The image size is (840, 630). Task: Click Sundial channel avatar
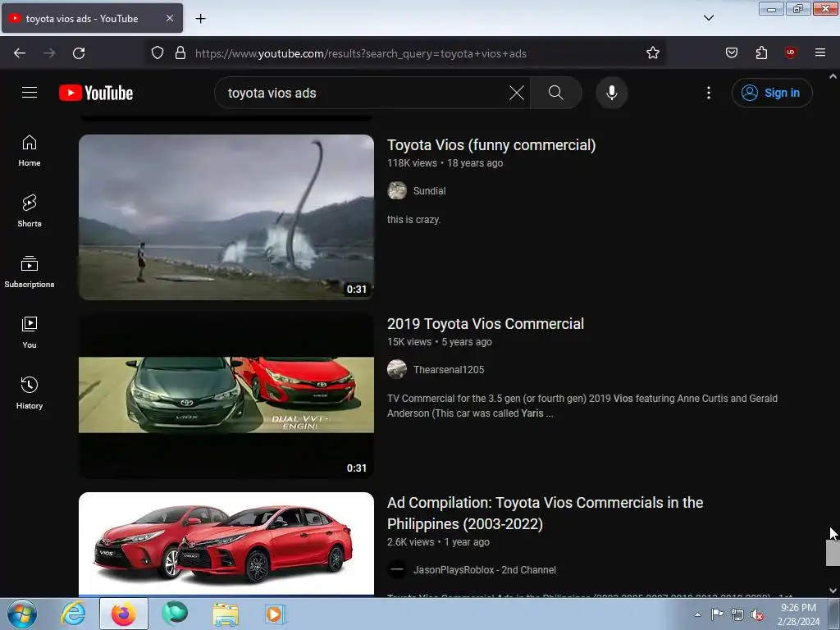pos(397,190)
